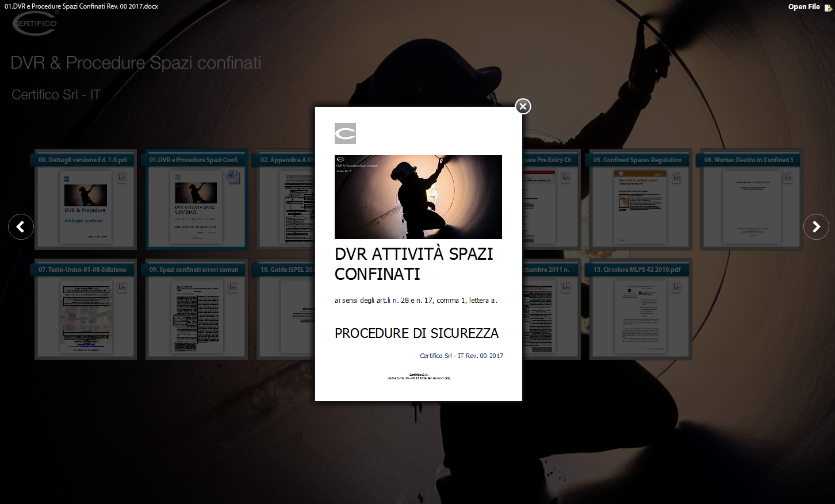Open the 00. Dettagli versione page thumbnail

(x=85, y=207)
